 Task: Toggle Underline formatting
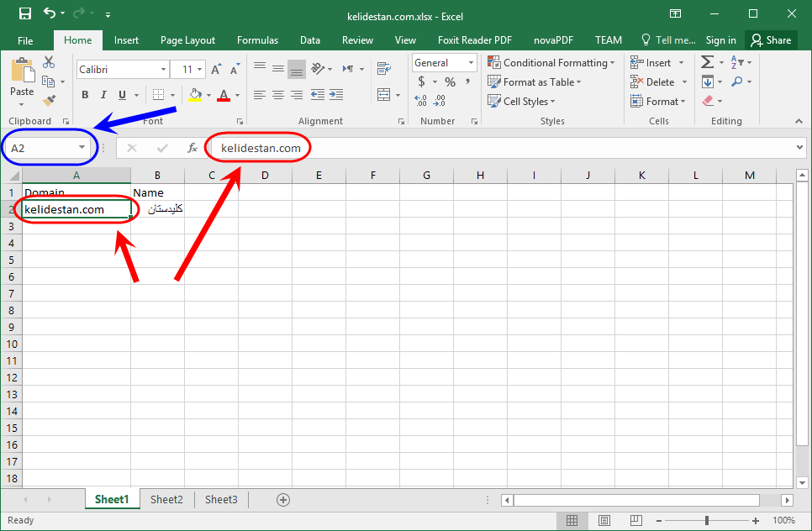click(x=122, y=95)
